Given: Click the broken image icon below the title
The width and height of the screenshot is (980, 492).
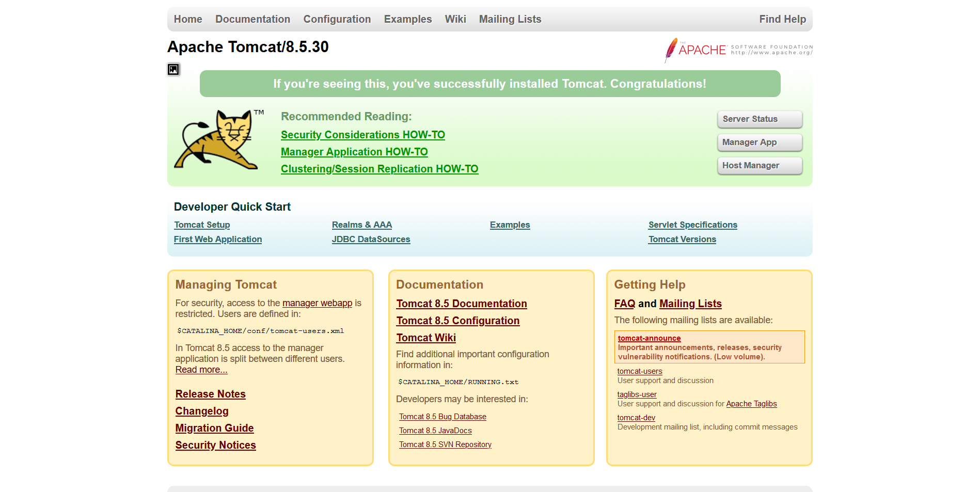Looking at the screenshot, I should [x=173, y=70].
